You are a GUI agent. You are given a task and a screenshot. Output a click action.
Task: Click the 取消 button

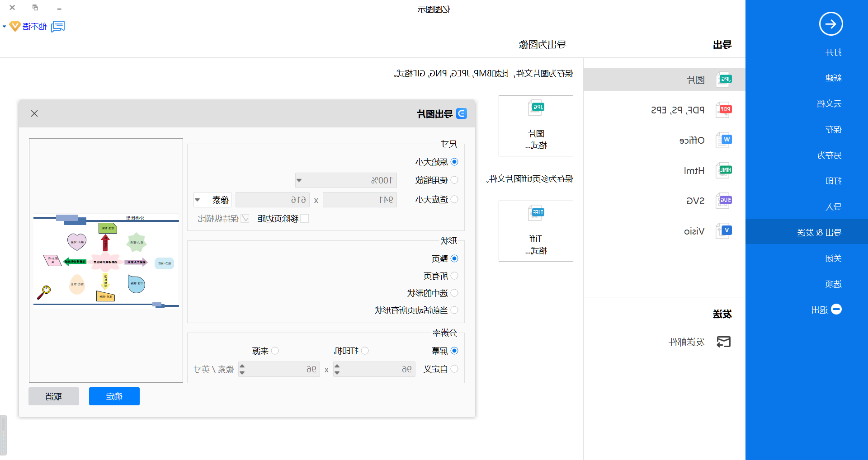54,396
